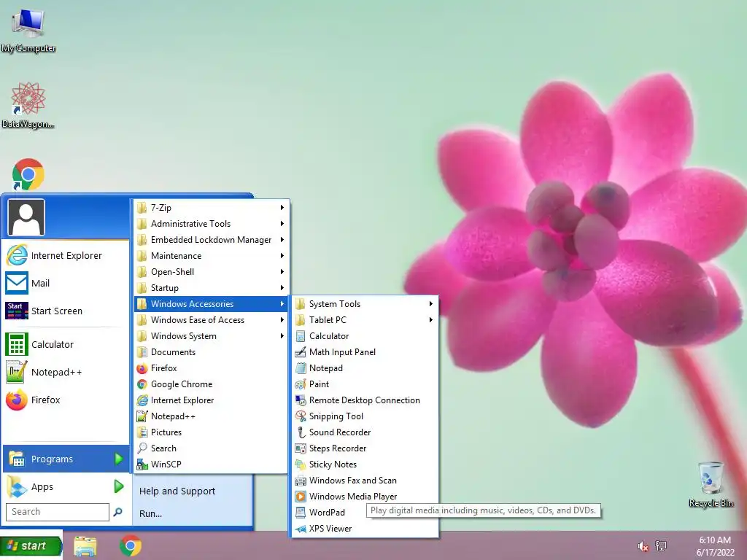
Task: Click the muted volume tray icon
Action: (x=643, y=546)
